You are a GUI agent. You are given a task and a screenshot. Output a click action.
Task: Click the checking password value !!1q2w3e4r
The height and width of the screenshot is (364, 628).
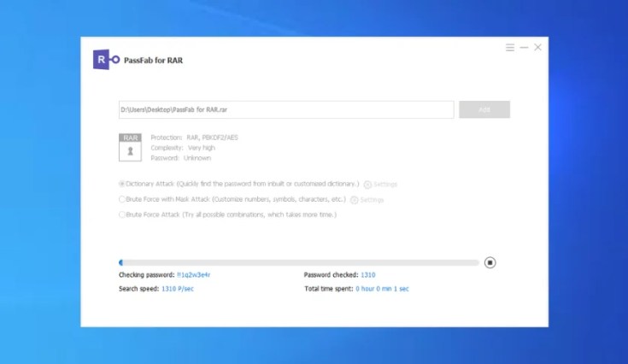tap(193, 274)
